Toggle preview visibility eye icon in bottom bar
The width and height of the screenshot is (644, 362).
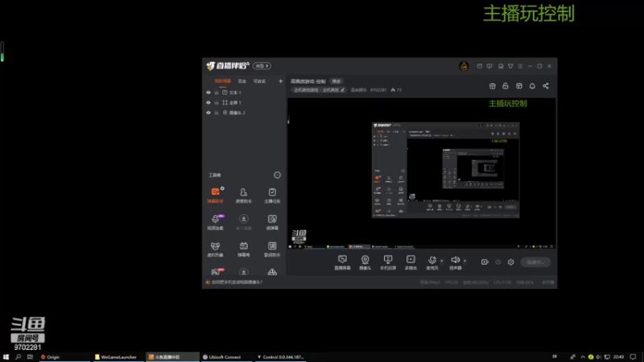tap(497, 262)
